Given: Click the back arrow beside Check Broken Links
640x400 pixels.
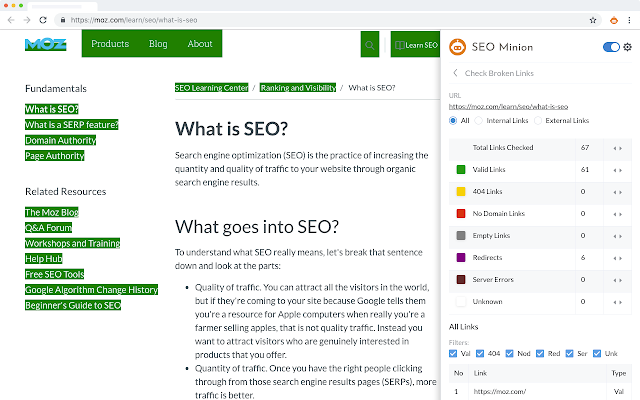Looking at the screenshot, I should tap(456, 73).
